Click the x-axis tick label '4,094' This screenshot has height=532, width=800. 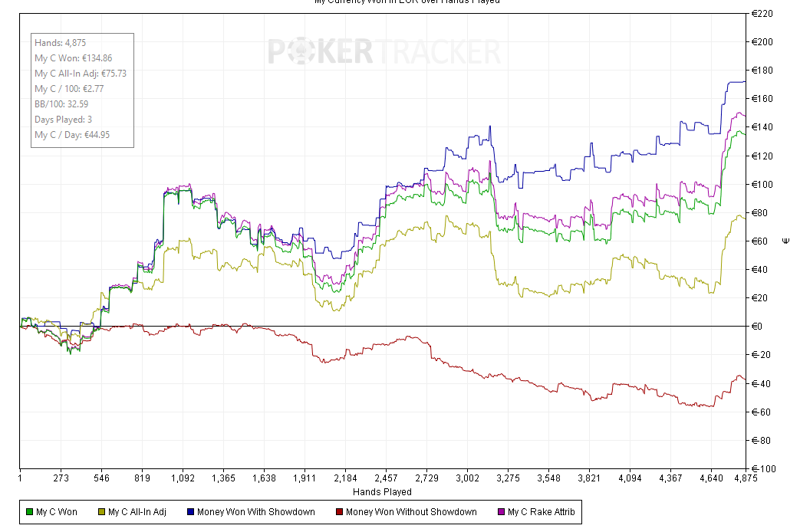click(630, 478)
